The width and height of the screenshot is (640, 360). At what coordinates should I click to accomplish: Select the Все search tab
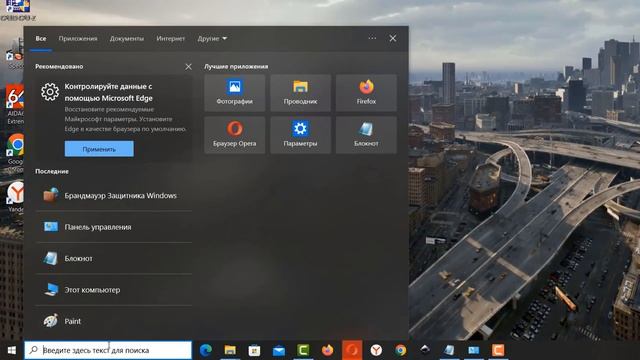[41, 38]
